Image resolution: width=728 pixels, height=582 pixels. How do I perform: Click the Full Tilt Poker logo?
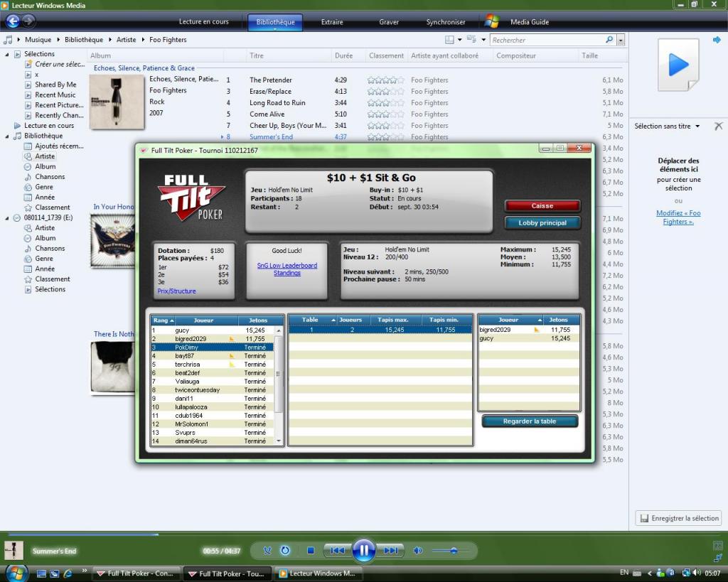pyautogui.click(x=191, y=198)
